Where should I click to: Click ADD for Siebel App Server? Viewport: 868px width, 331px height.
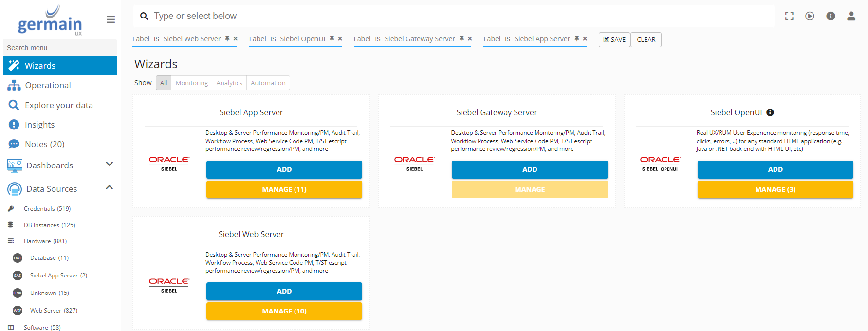284,169
